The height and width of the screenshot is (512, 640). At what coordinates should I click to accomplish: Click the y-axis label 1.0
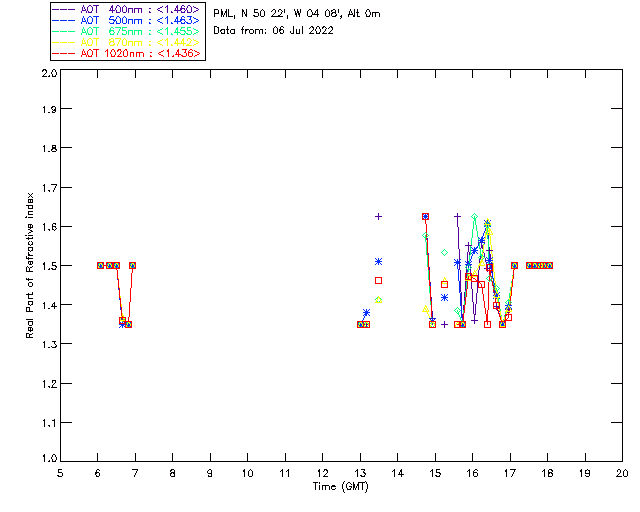point(49,459)
